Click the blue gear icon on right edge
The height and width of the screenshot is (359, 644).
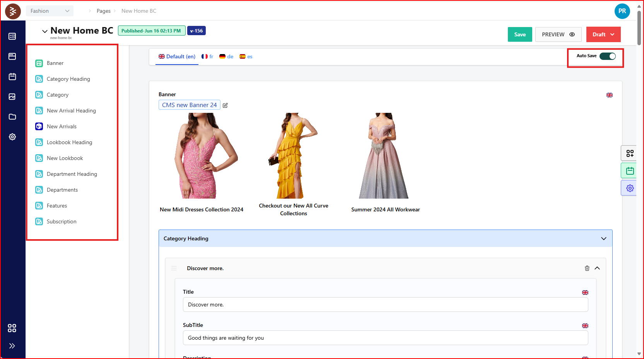click(630, 188)
